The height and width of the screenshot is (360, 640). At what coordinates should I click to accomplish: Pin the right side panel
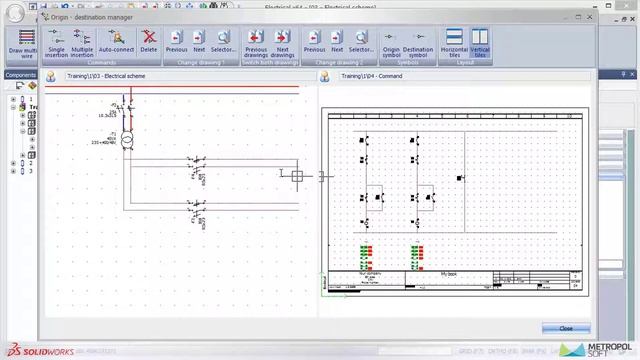point(623,74)
